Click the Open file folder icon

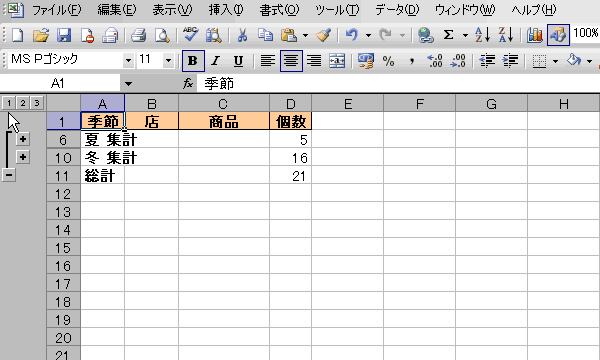(x=41, y=35)
